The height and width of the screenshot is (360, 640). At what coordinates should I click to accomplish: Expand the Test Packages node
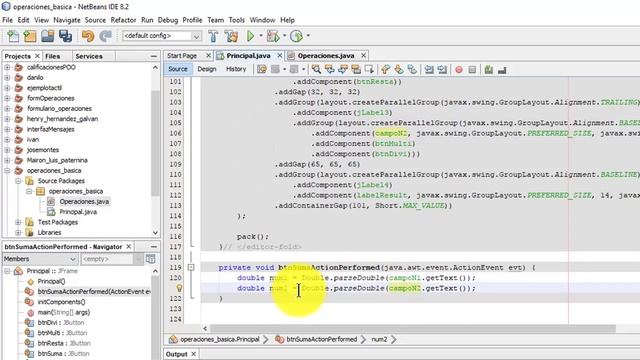[x=18, y=222]
